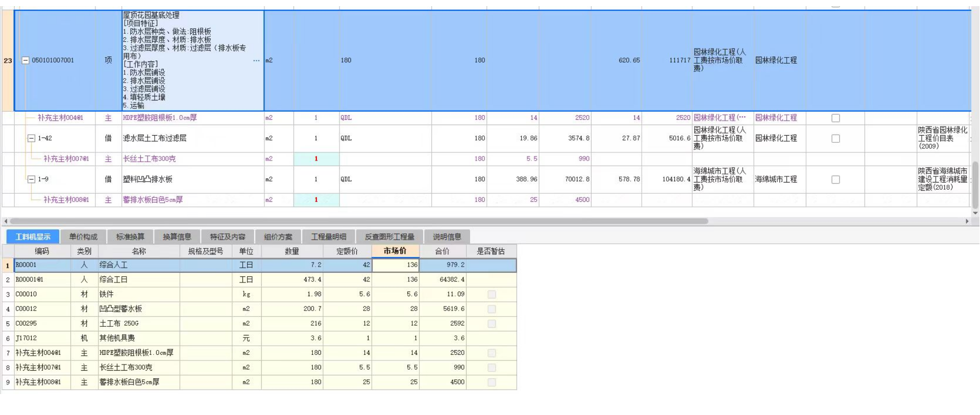Click the 是否暂估 column header

point(491,251)
